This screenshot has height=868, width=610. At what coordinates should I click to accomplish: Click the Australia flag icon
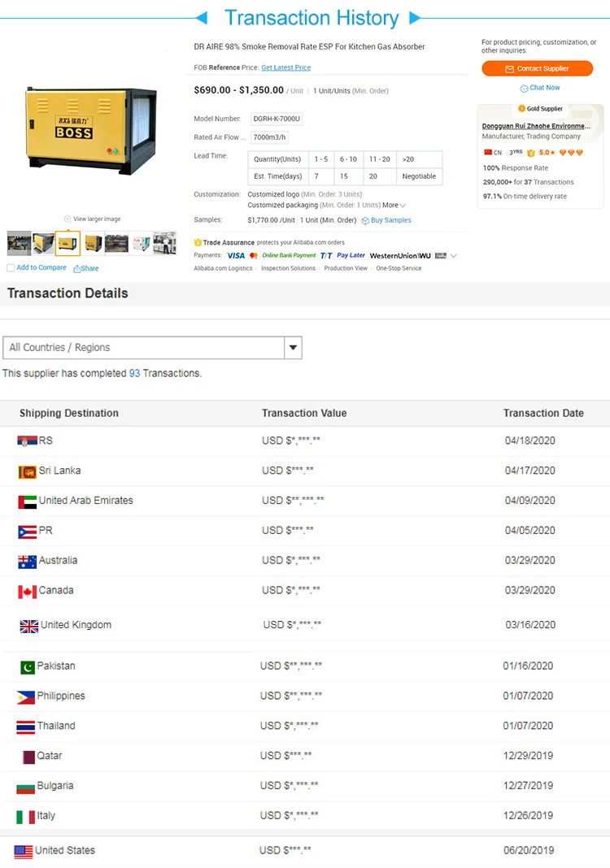click(x=27, y=562)
